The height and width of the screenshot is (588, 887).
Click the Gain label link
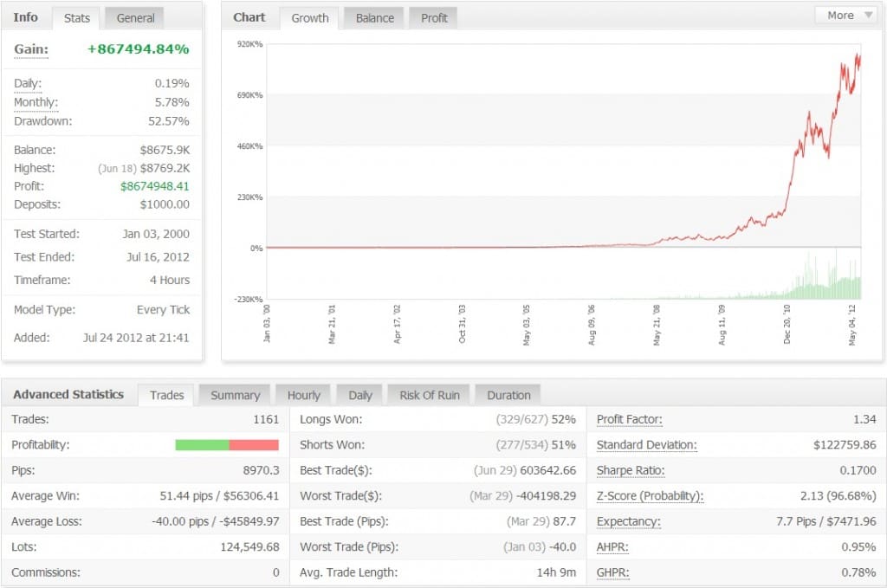(31, 49)
